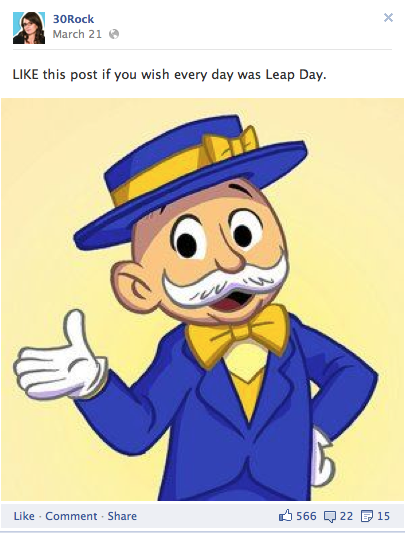Image resolution: width=405 pixels, height=533 pixels.
Task: Click the character's white gloved thumbs-up hand
Action: 61,359
